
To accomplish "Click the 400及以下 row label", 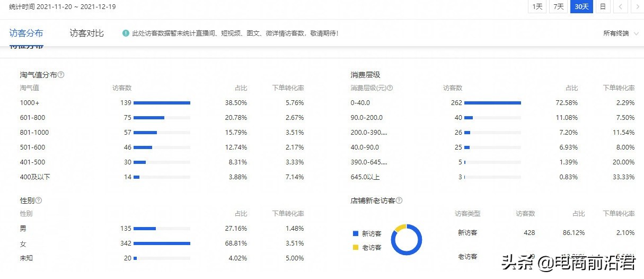I will point(35,177).
